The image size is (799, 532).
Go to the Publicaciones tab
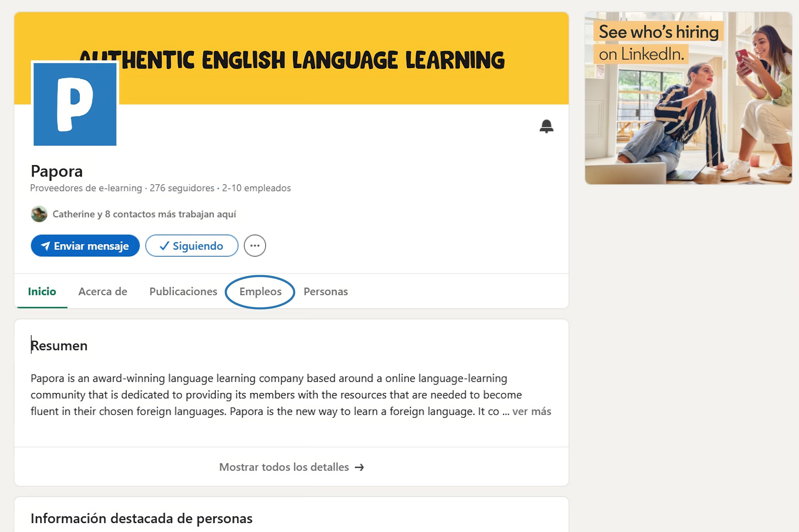click(x=183, y=292)
